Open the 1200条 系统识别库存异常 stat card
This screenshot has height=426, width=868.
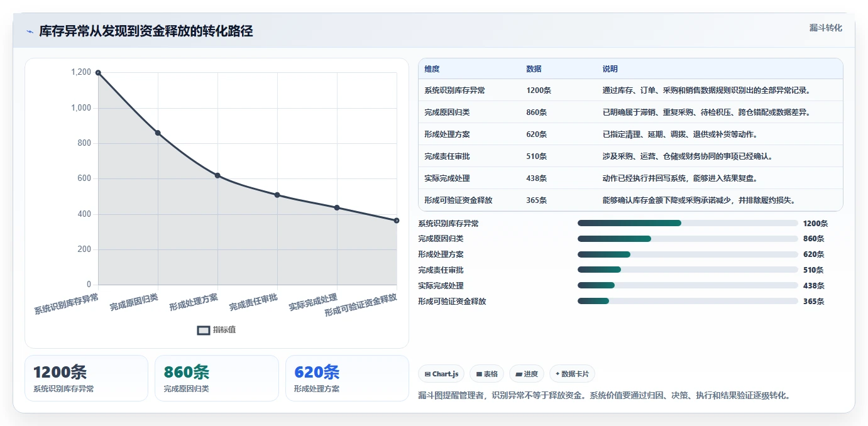pos(86,378)
